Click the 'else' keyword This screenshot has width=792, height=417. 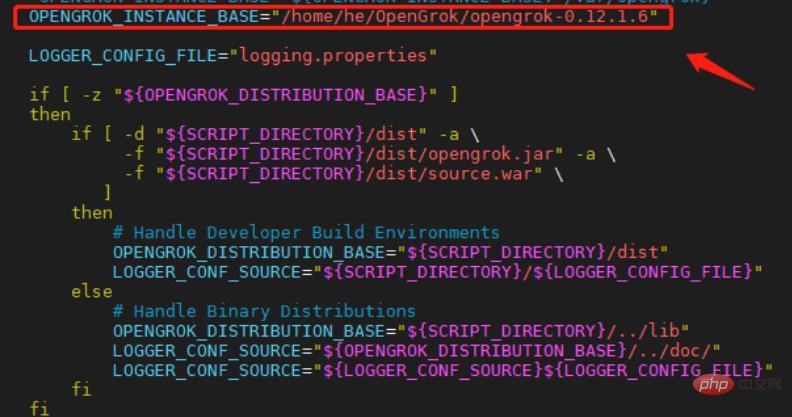coord(92,292)
